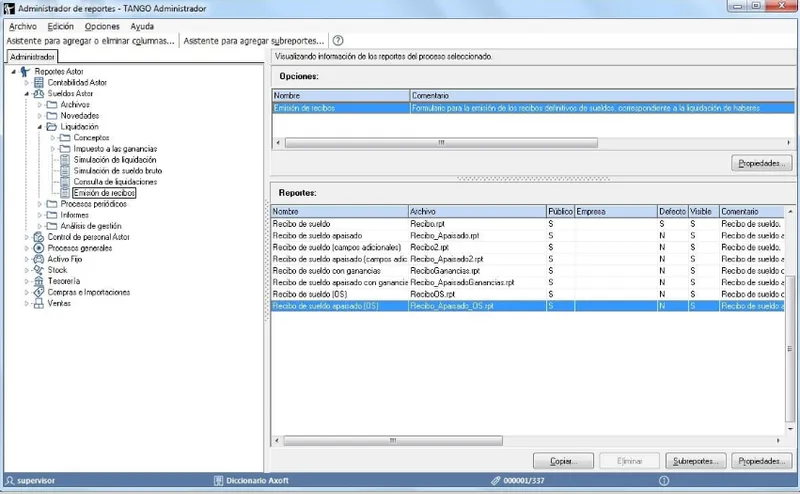Image resolution: width=800 pixels, height=494 pixels.
Task: Click the Tesorería bank icon
Action: click(39, 281)
